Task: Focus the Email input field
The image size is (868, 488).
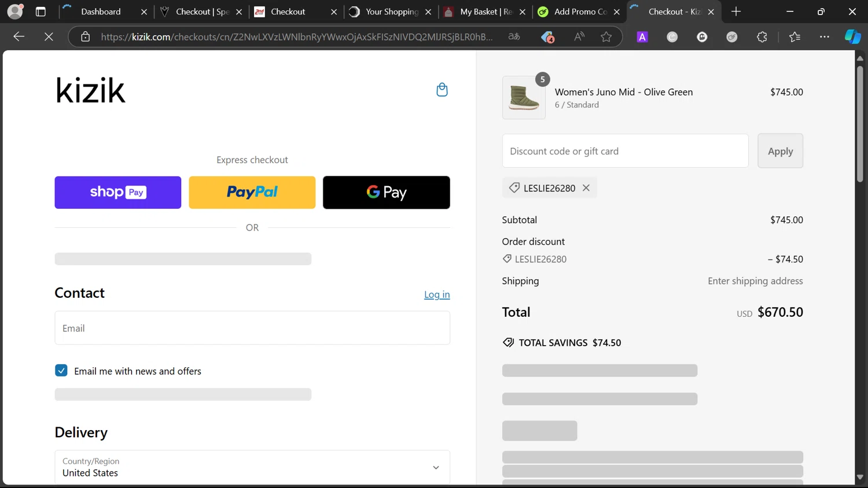Action: [x=252, y=328]
